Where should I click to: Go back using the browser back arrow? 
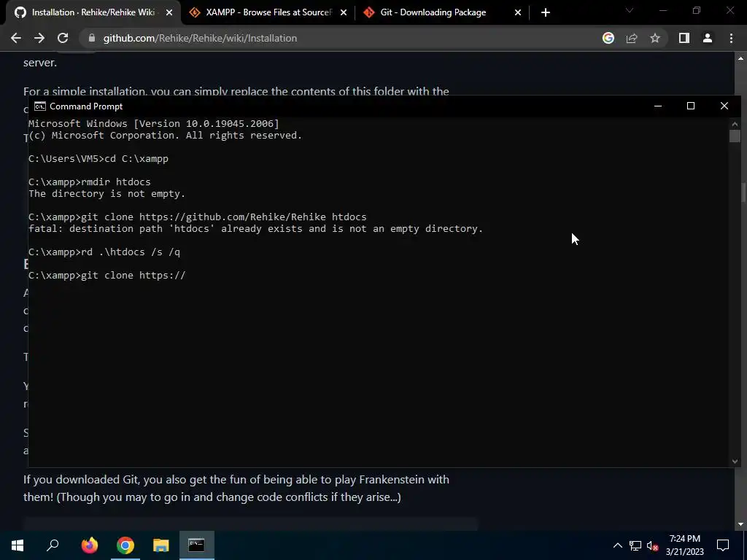(x=16, y=38)
